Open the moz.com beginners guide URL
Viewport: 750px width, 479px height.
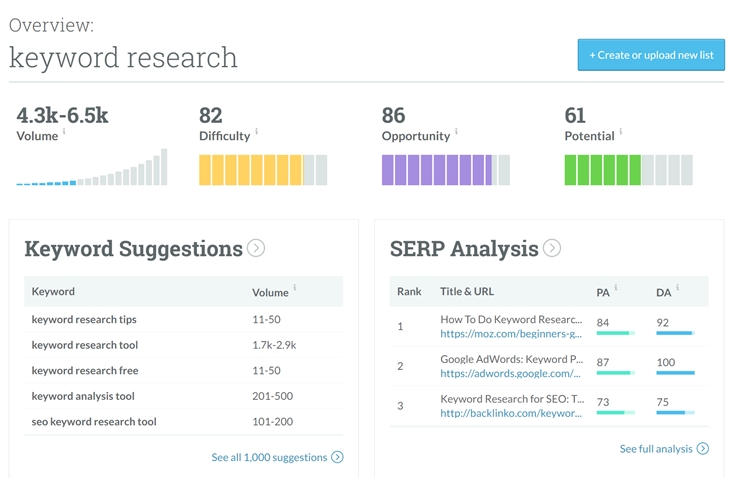coord(510,334)
